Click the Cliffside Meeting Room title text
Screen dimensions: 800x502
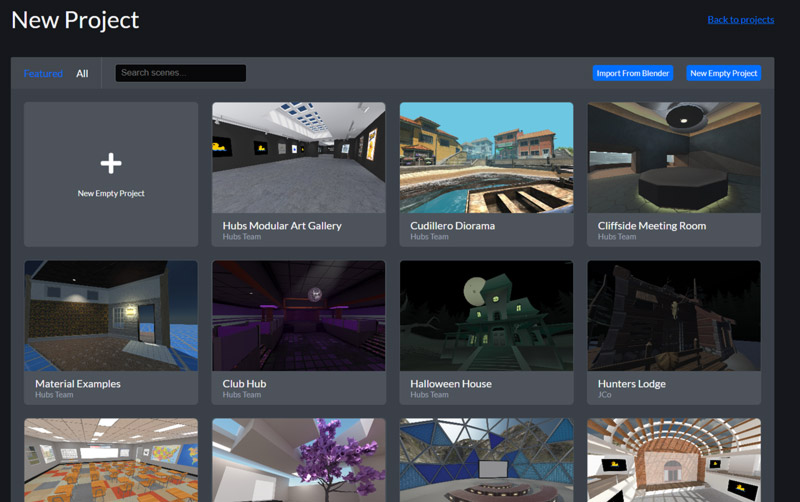point(652,225)
